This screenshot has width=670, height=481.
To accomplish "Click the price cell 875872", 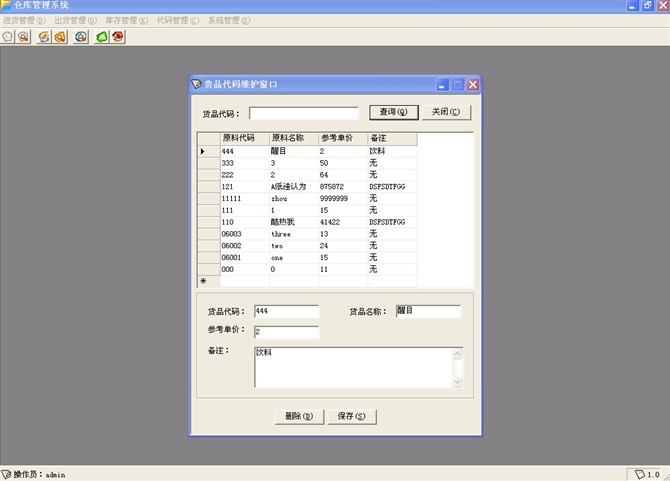I will pos(343,187).
